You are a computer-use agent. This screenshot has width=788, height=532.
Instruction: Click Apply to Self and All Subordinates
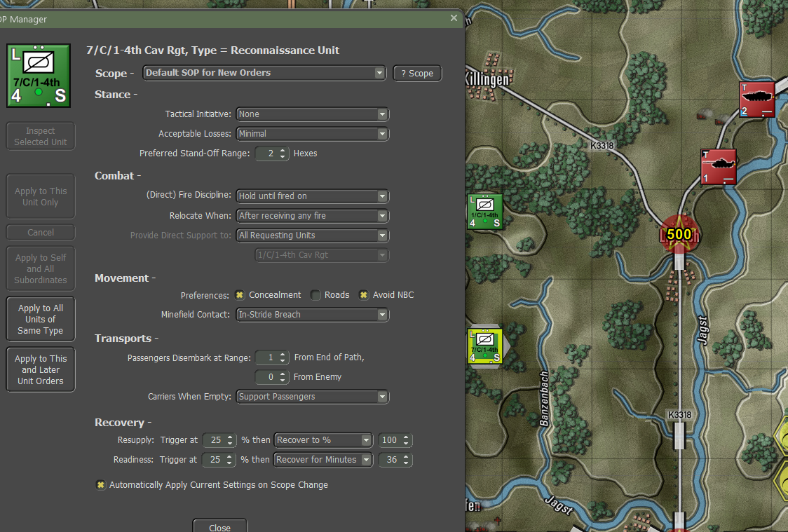[x=41, y=268]
